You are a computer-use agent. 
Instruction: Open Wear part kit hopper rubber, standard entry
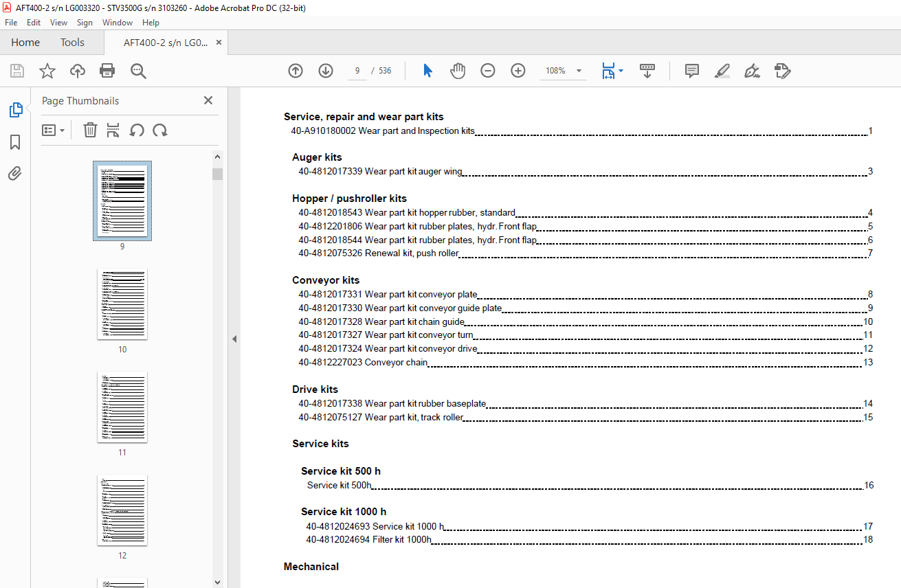[x=586, y=213]
